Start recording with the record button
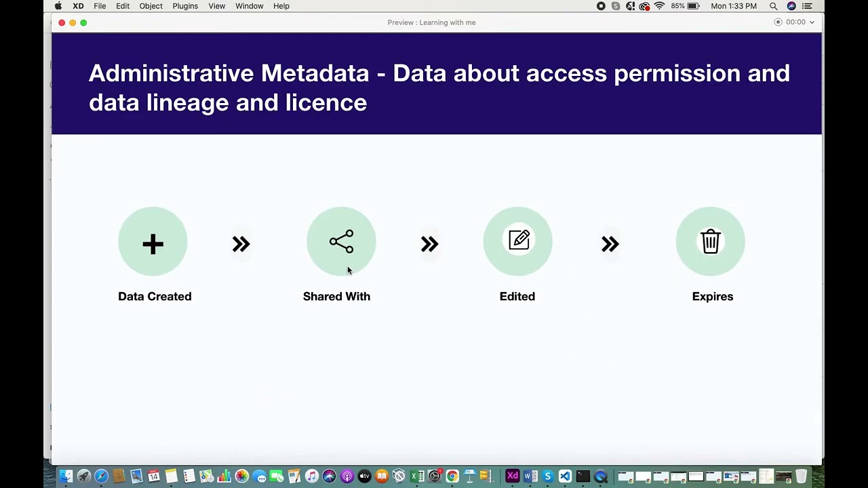The height and width of the screenshot is (488, 868). (778, 22)
